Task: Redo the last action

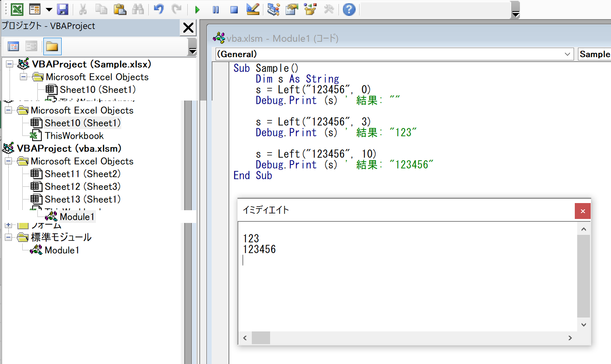Action: [177, 9]
